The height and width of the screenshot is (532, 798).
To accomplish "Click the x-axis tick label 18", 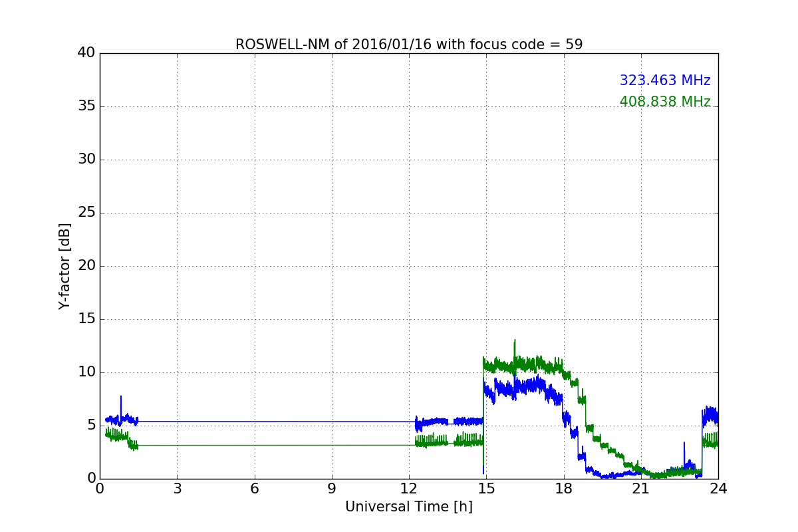I will (x=564, y=489).
